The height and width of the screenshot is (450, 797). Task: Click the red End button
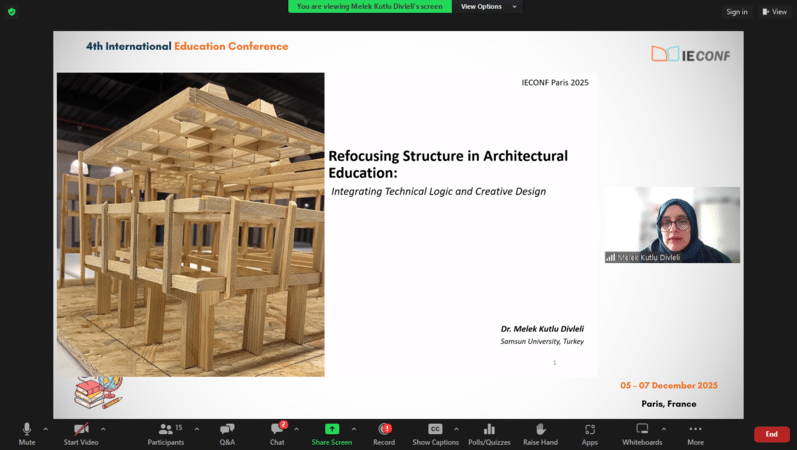pos(771,434)
